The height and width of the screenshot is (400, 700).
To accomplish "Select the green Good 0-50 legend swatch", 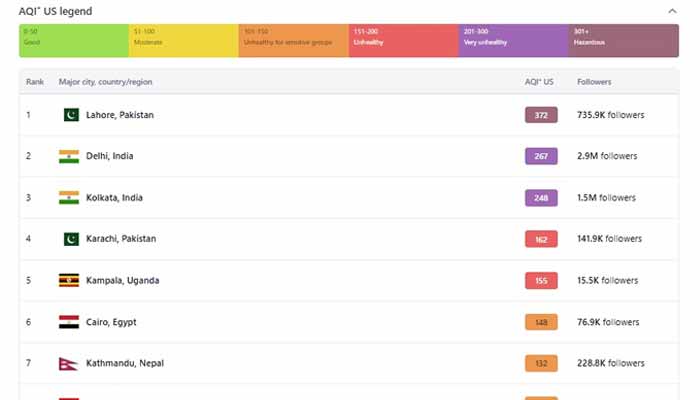I will 73,40.
